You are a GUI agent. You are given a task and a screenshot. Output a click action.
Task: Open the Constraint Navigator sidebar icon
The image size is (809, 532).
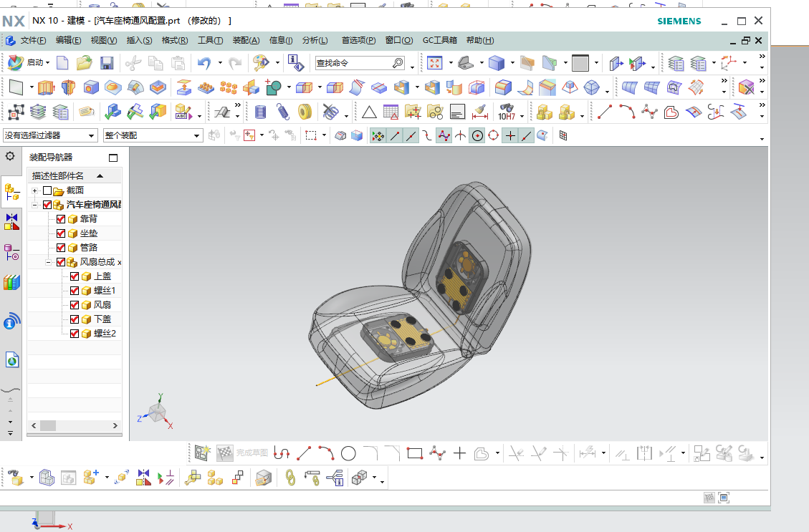(x=11, y=222)
